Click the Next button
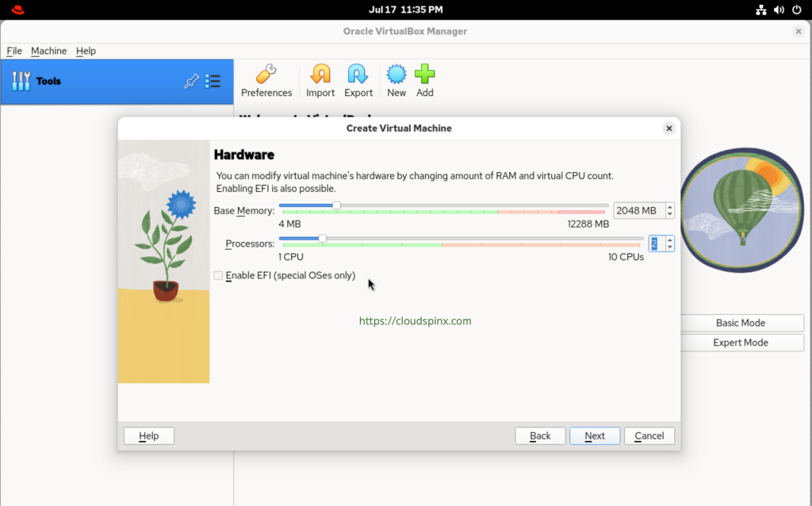Viewport: 812px width, 506px height. click(x=595, y=435)
